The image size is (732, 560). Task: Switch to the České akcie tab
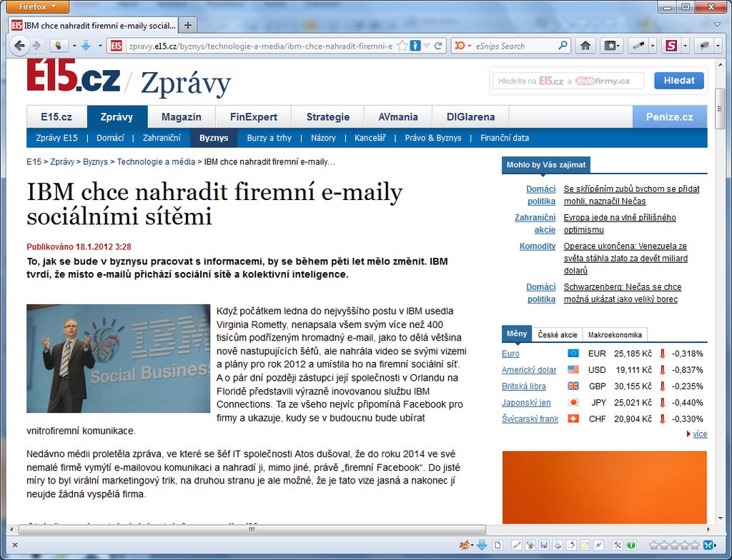tap(558, 334)
